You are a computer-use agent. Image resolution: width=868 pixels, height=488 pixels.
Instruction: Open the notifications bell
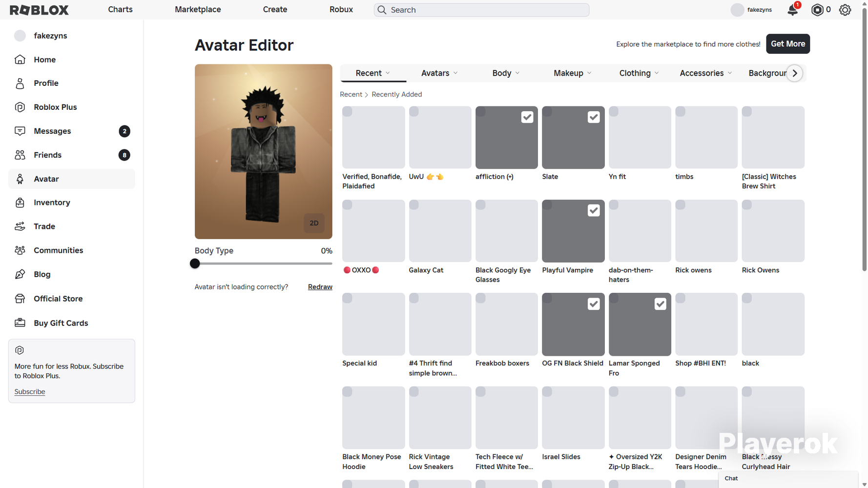[793, 10]
